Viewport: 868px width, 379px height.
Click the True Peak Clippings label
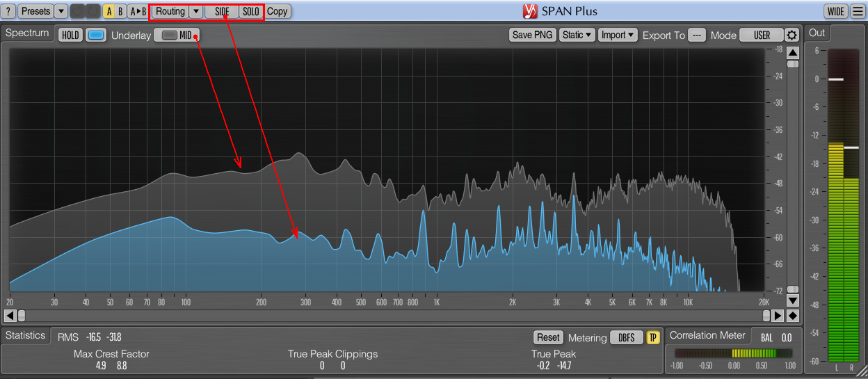tap(333, 354)
